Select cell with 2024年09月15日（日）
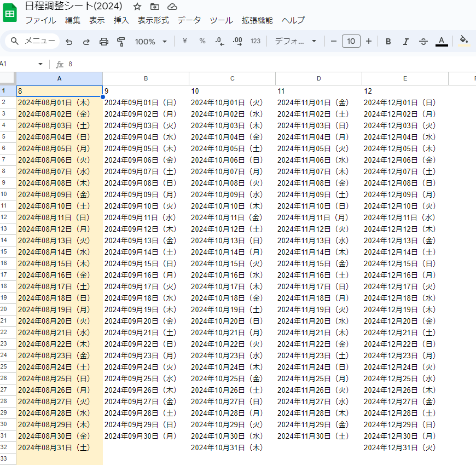Screen dimensions: 476x465 (146, 263)
